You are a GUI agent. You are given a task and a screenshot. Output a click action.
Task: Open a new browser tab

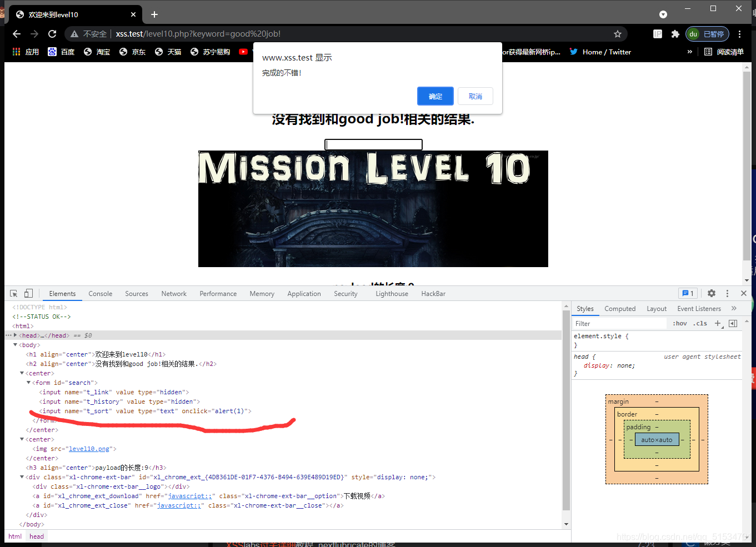click(154, 14)
